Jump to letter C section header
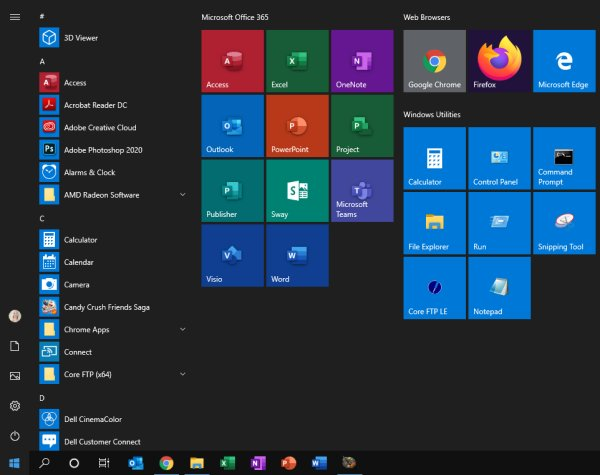Viewport: 600px width, 475px height. (42, 219)
